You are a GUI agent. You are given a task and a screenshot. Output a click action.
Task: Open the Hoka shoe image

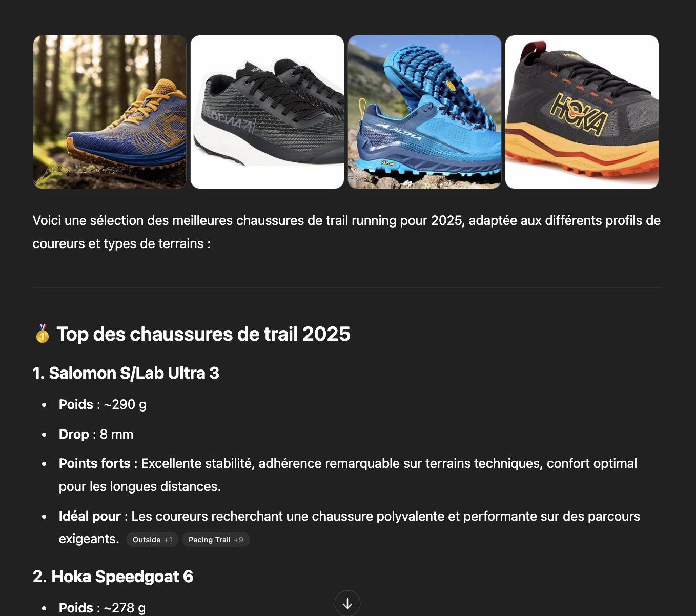(x=582, y=112)
